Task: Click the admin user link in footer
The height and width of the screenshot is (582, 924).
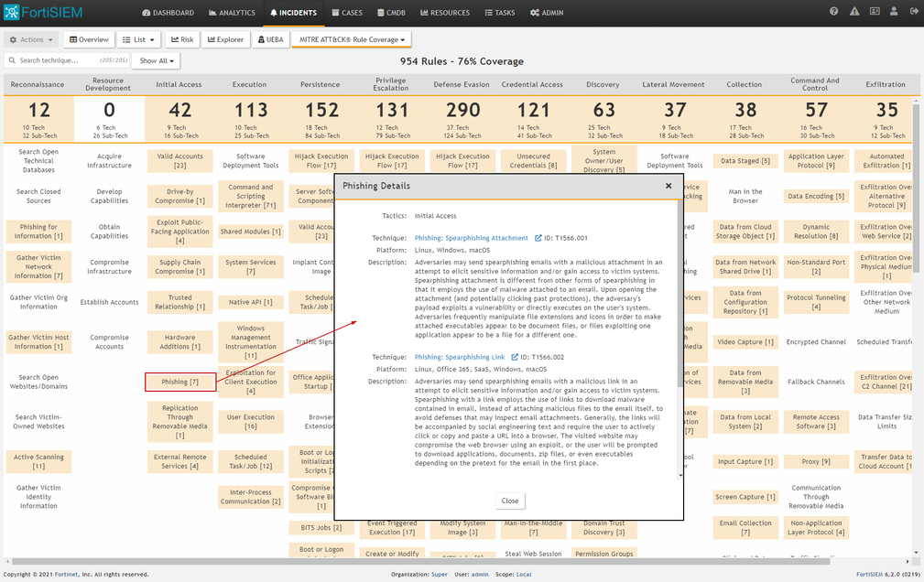Action: click(x=480, y=575)
